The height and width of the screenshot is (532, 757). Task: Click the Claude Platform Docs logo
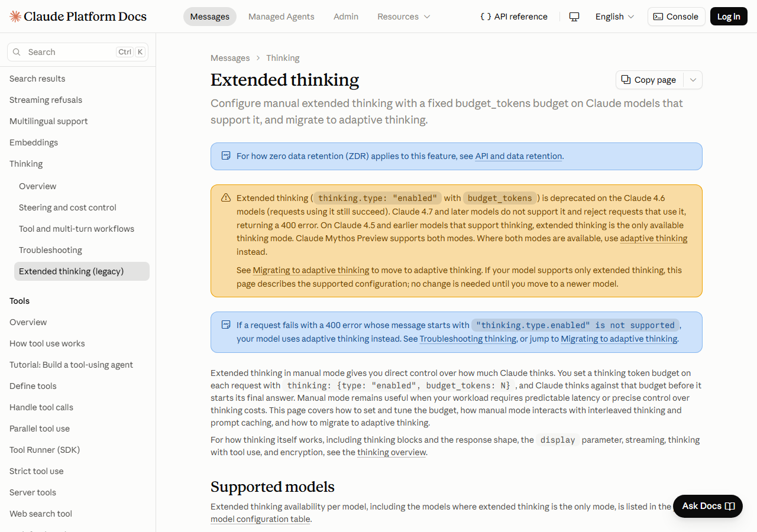78,17
